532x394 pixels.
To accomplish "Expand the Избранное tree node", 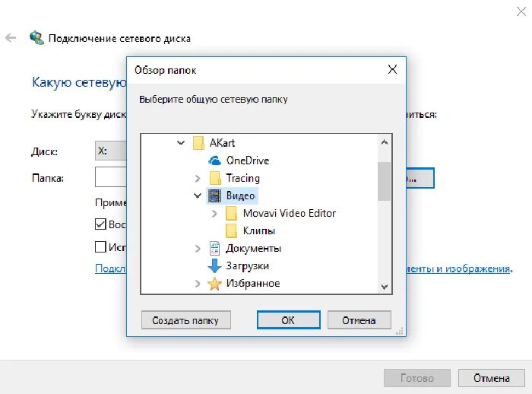I will (x=198, y=284).
